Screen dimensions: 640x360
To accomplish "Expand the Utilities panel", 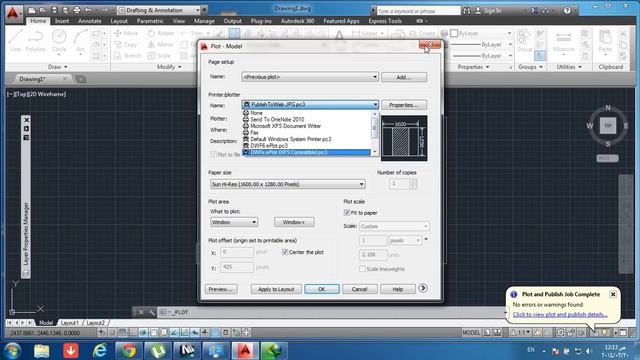I will point(569,67).
